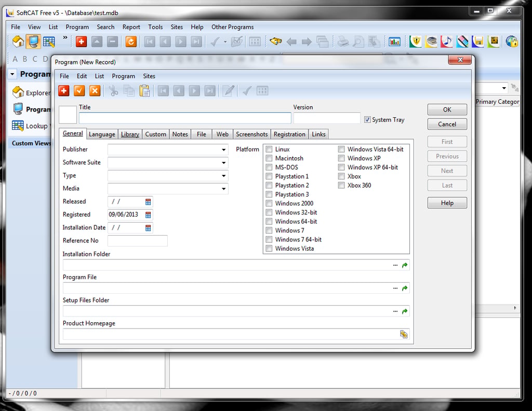Click the scissors Cut icon in dialog toolbar

tap(113, 91)
